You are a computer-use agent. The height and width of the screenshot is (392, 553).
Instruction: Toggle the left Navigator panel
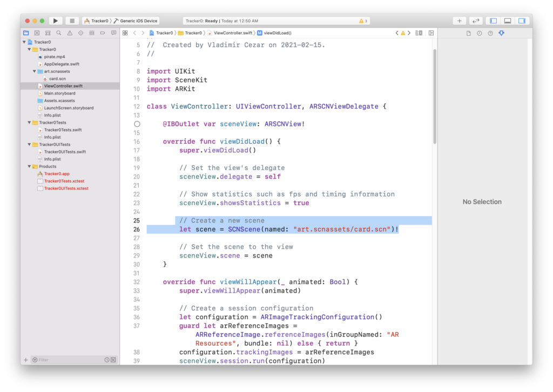tap(493, 21)
